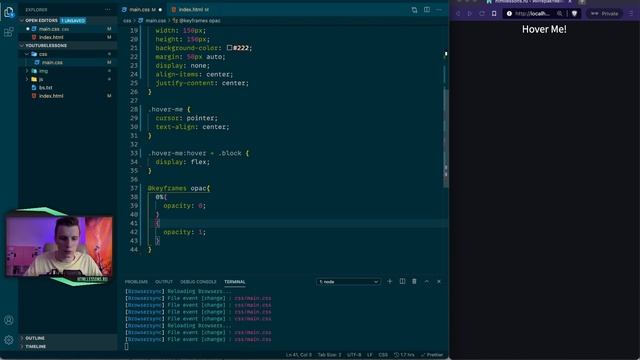Close the terminal panel
This screenshot has width=640, height=360.
[439, 281]
